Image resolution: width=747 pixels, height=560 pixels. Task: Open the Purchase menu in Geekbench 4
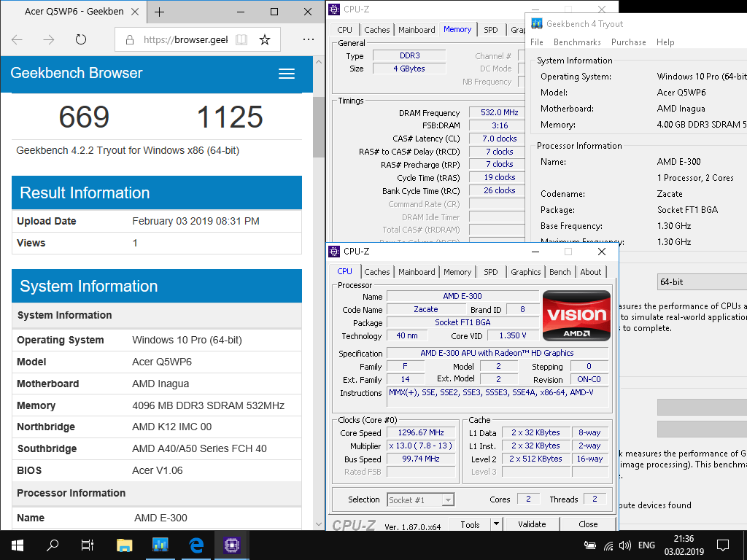click(x=628, y=42)
